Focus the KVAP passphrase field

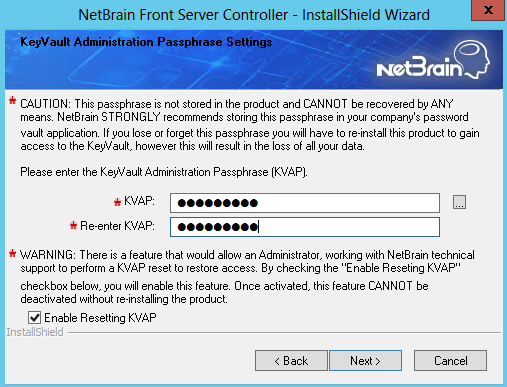305,203
